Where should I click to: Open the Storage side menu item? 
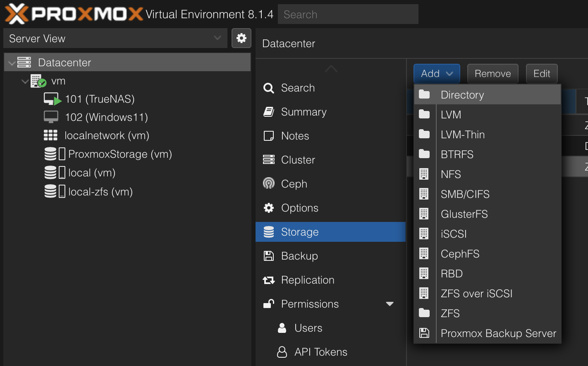coord(330,232)
